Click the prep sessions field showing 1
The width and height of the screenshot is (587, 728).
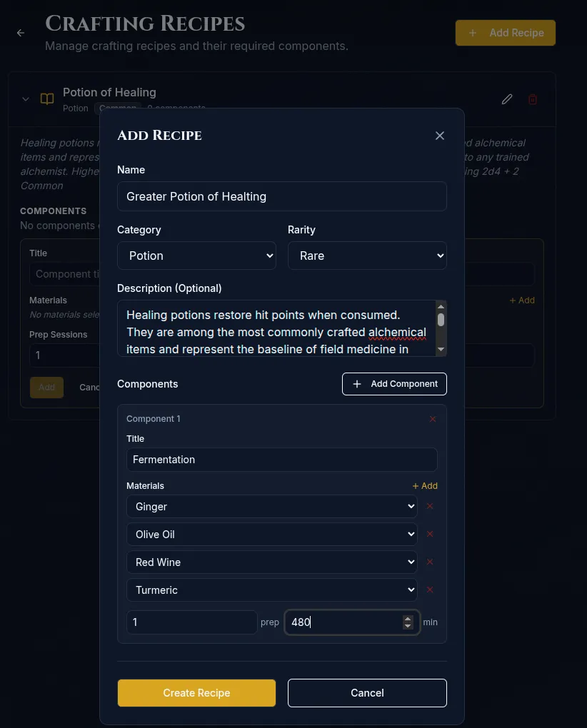click(x=192, y=622)
